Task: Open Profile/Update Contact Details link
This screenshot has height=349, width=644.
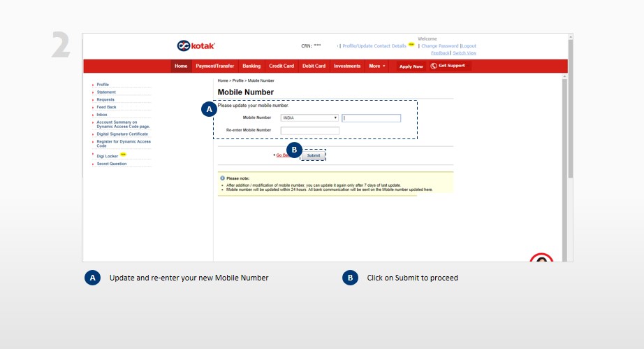Action: tap(374, 46)
